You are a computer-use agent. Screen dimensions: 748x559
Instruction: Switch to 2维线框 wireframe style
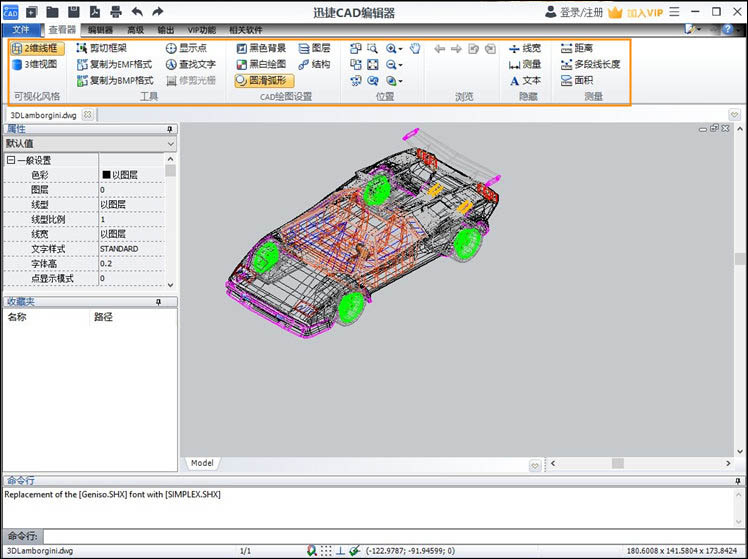click(x=37, y=48)
